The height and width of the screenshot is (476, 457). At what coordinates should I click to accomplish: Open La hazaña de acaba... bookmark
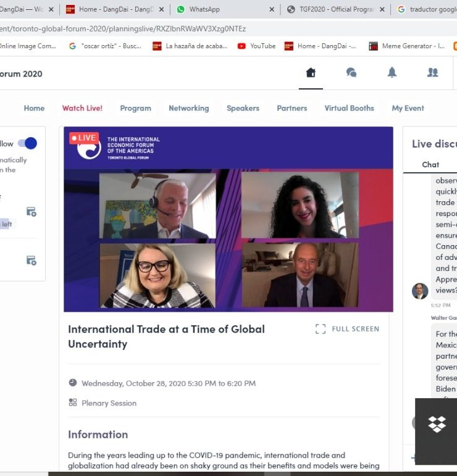pyautogui.click(x=190, y=46)
